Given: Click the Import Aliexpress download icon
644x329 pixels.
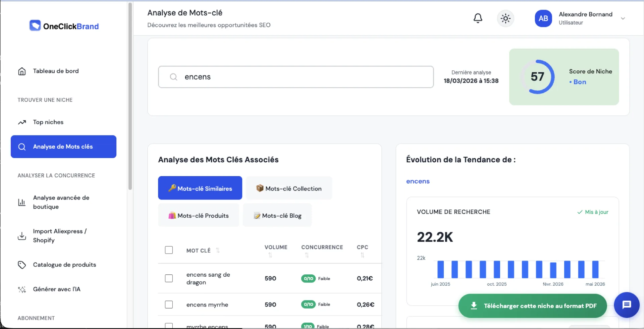Looking at the screenshot, I should (22, 236).
